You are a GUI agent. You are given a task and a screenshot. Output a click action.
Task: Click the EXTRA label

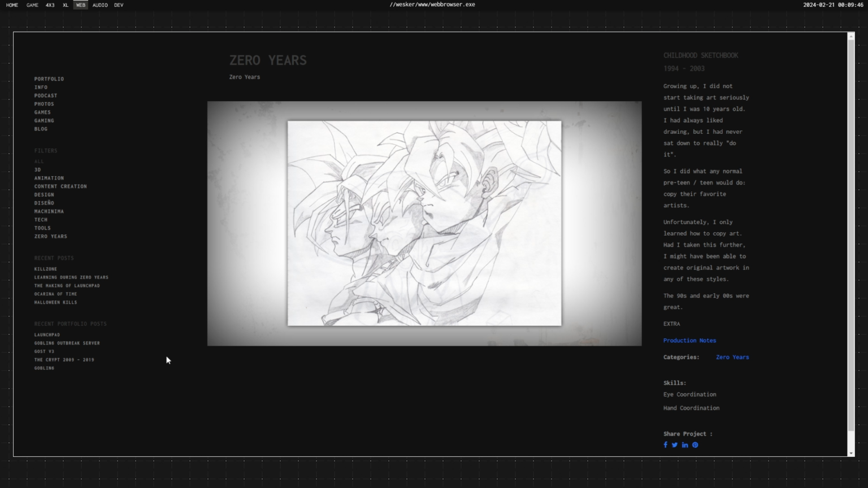[x=672, y=324]
